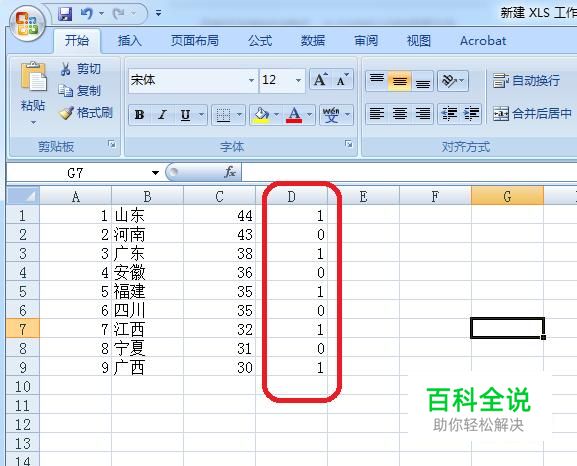Open the Acrobat tab
This screenshot has width=577, height=466.
click(483, 40)
